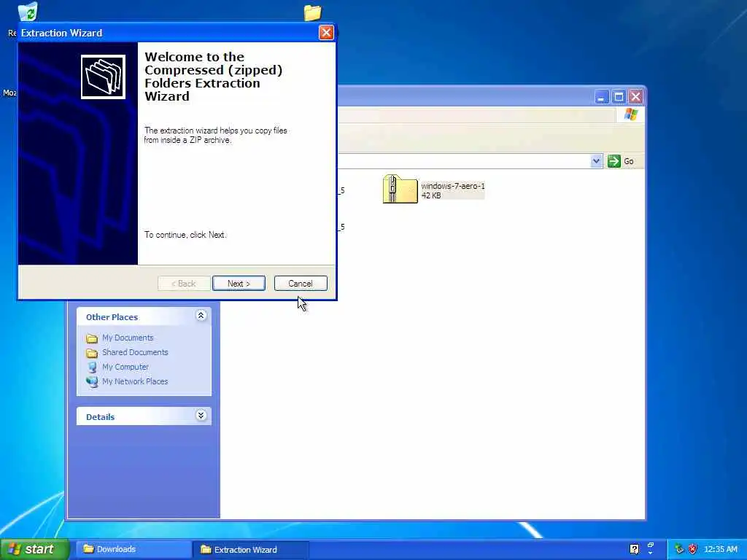Click the My Network Places icon
The width and height of the screenshot is (747, 560).
click(92, 382)
